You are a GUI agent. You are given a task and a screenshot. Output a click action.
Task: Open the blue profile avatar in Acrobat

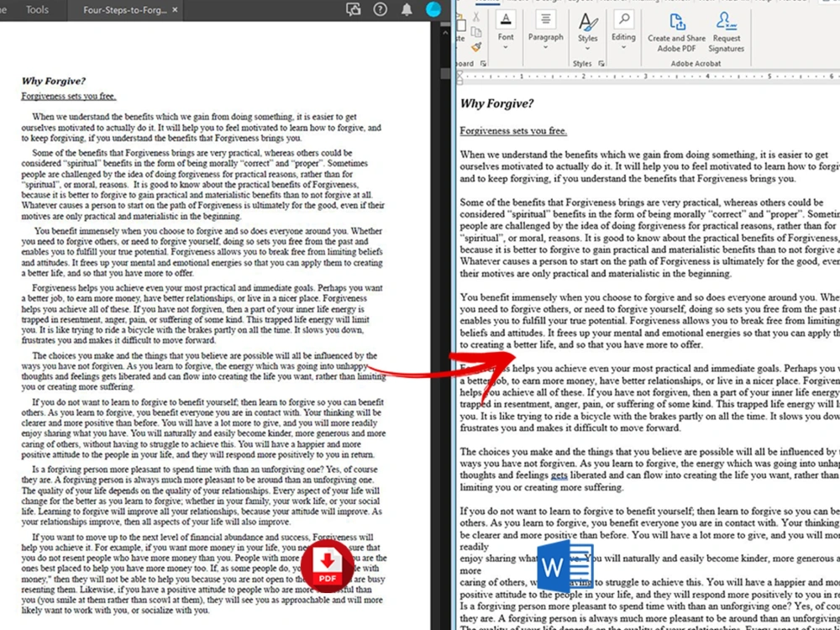433,9
